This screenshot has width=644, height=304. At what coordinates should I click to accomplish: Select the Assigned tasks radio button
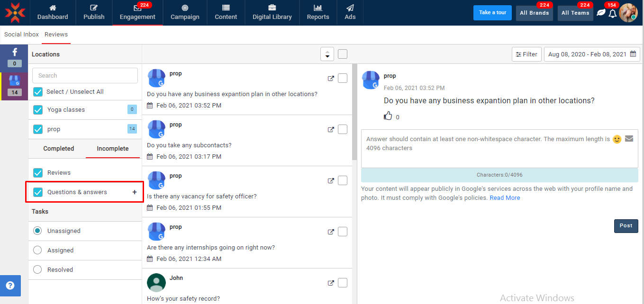(37, 250)
